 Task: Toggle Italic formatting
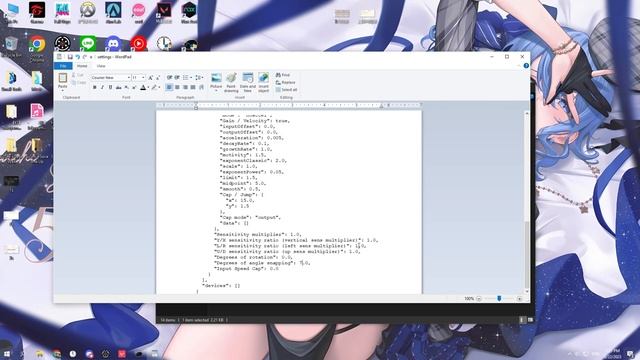[102, 87]
